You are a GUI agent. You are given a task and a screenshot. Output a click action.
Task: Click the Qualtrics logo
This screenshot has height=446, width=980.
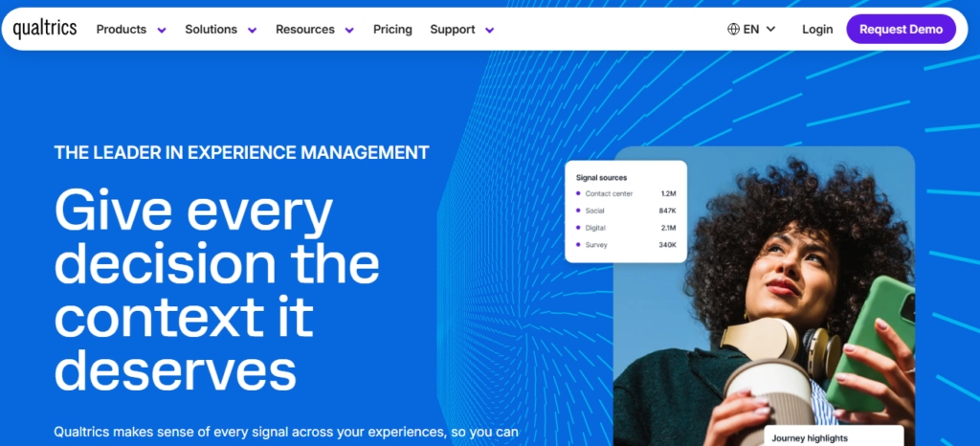pos(45,29)
